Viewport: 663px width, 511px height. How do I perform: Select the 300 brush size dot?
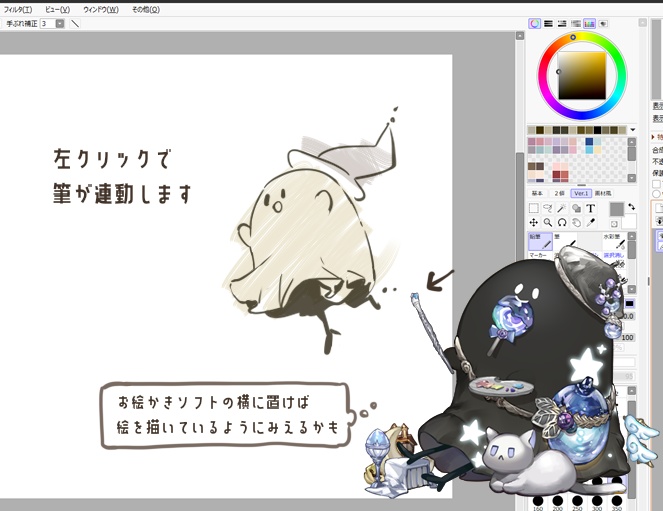coord(597,503)
